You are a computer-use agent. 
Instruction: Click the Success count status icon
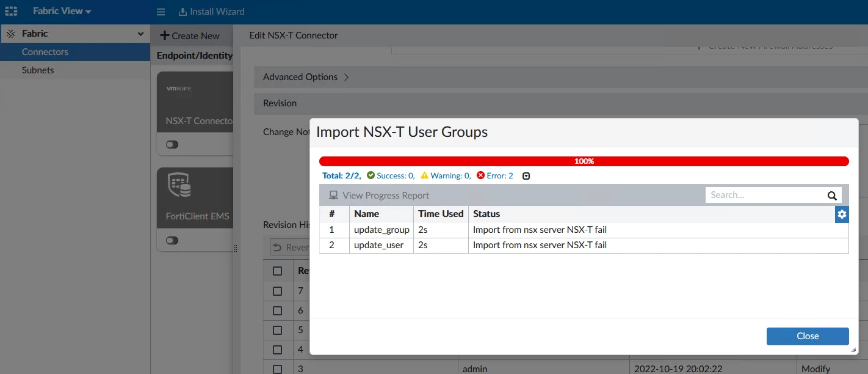pos(371,175)
